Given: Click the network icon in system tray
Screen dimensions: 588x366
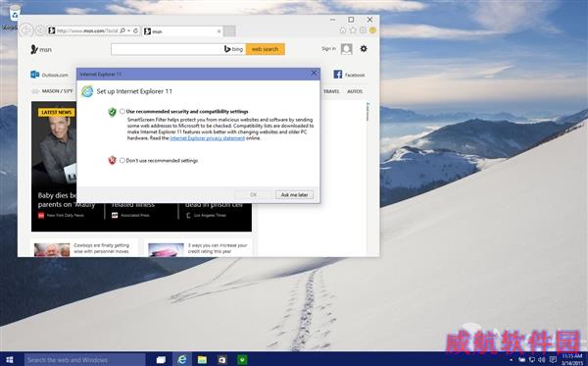Looking at the screenshot, I should (531, 359).
